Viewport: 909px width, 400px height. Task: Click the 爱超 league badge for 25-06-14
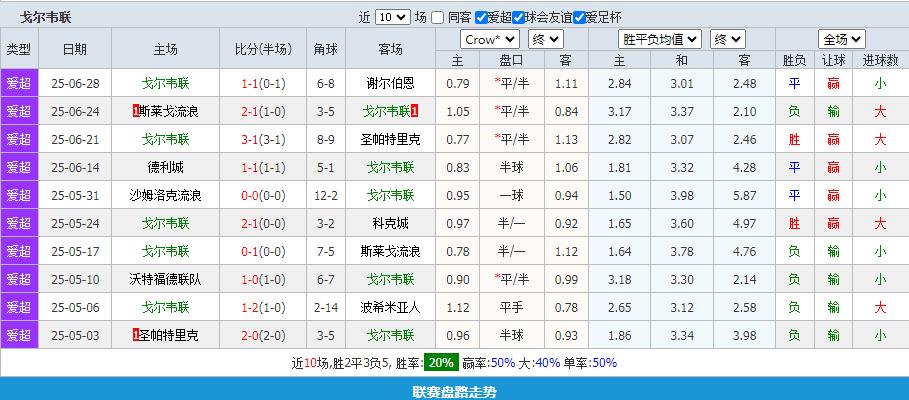point(19,167)
